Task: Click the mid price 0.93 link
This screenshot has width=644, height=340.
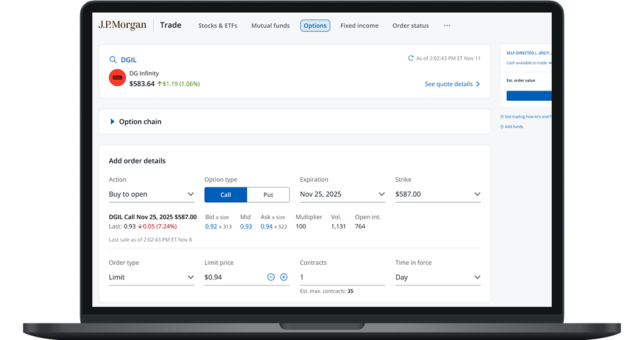Action: tap(246, 226)
